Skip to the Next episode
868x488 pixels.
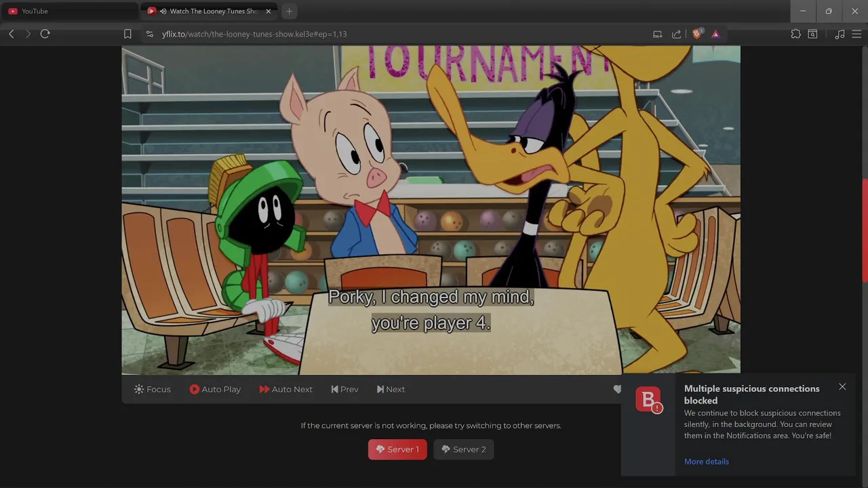(391, 389)
